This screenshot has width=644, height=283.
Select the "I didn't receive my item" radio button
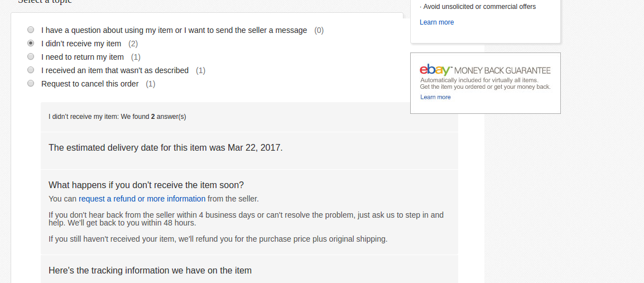[x=31, y=44]
